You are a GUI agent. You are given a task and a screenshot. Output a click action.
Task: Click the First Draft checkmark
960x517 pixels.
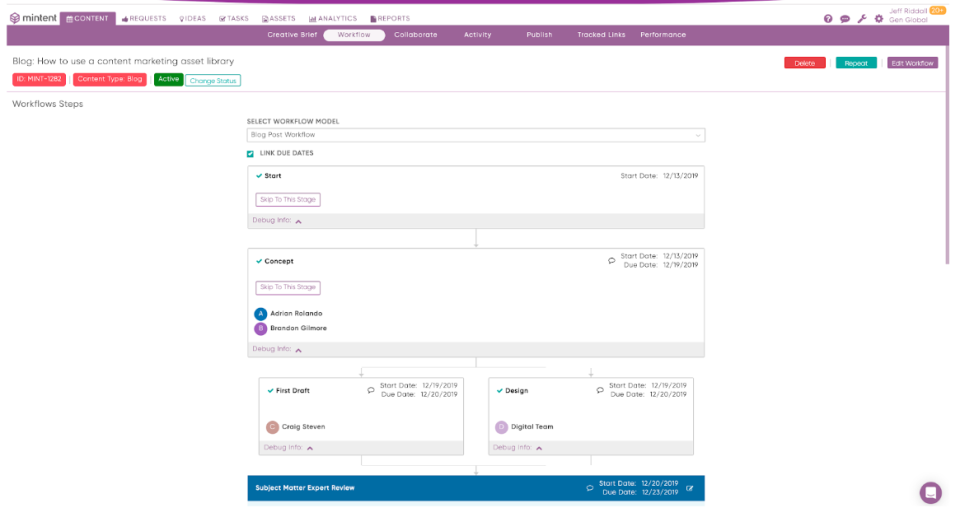[x=271, y=390]
